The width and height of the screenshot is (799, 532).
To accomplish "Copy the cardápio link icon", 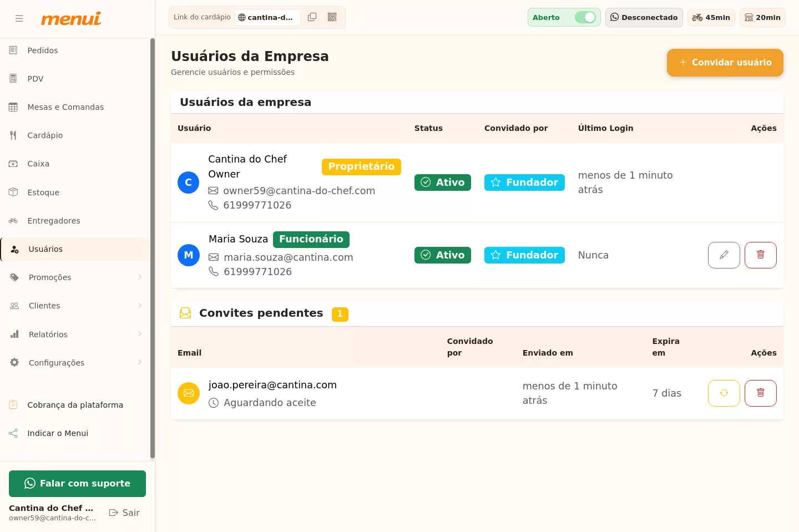I will click(312, 17).
